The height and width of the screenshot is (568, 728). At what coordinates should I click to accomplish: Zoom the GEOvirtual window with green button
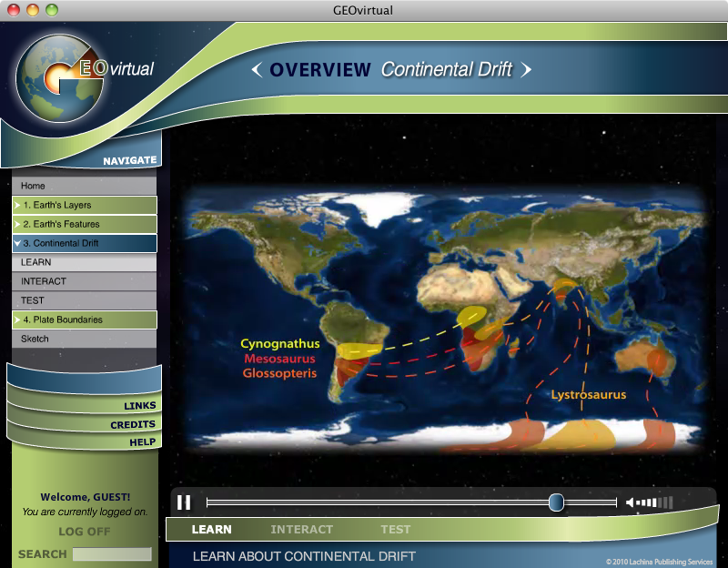coord(52,10)
